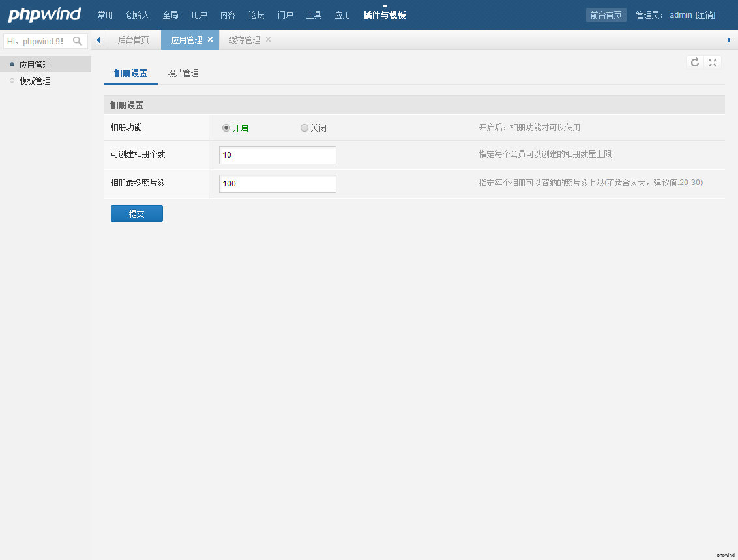This screenshot has height=560, width=738.
Task: Toggle fullscreen view icon
Action: click(713, 63)
